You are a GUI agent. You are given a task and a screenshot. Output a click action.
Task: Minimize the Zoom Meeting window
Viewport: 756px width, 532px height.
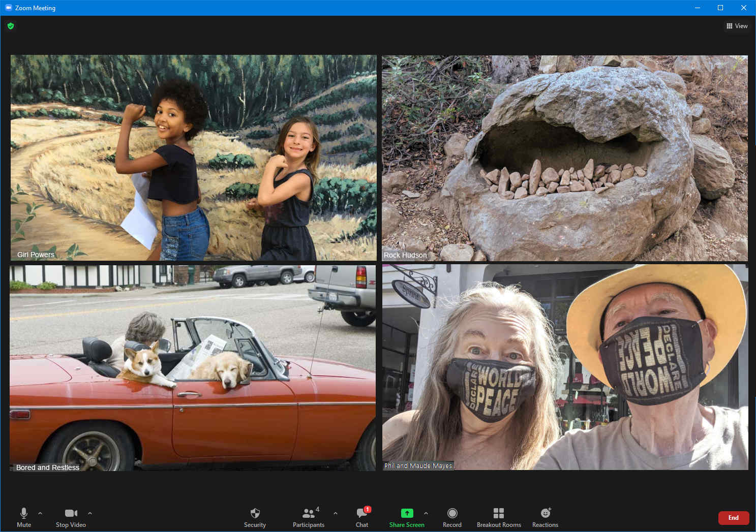(x=698, y=8)
